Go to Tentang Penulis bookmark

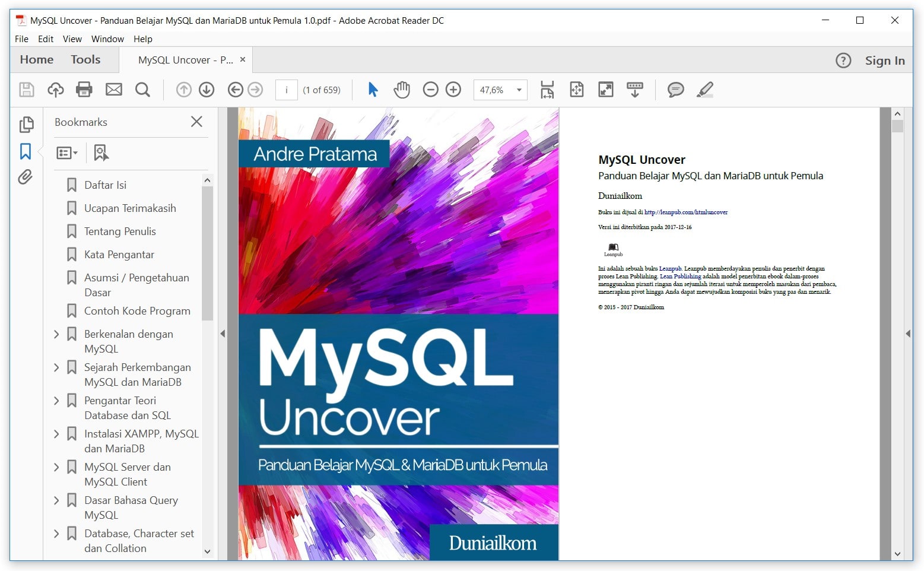[120, 231]
